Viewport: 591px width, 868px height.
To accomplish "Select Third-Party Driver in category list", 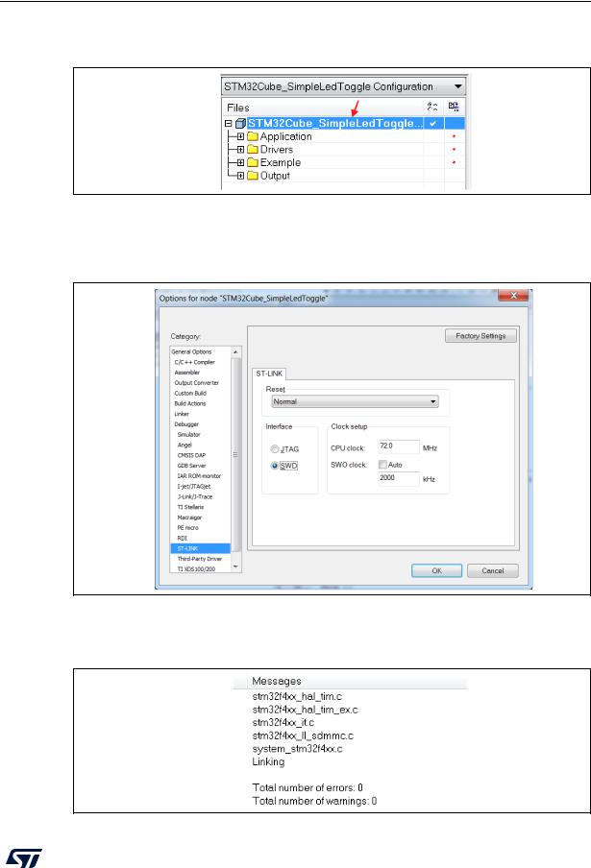I will point(199,559).
